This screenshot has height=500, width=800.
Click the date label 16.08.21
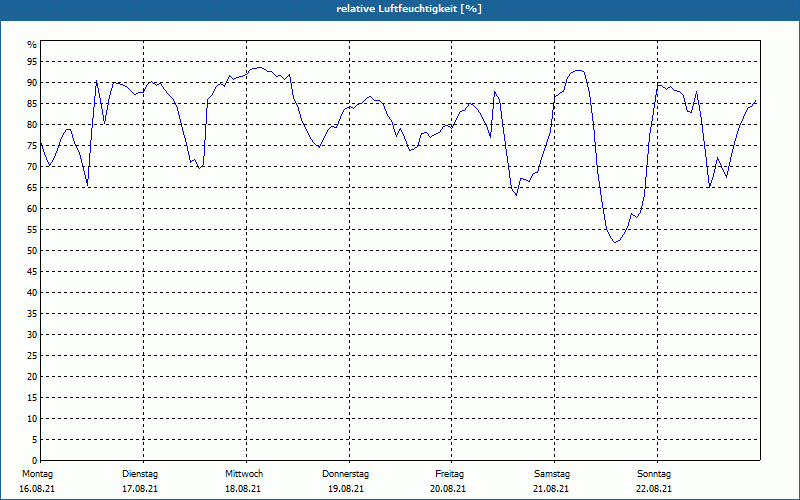pos(37,489)
